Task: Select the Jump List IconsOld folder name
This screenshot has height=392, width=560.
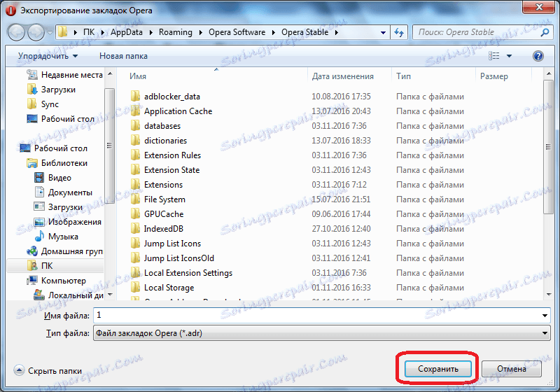Action: [179, 258]
